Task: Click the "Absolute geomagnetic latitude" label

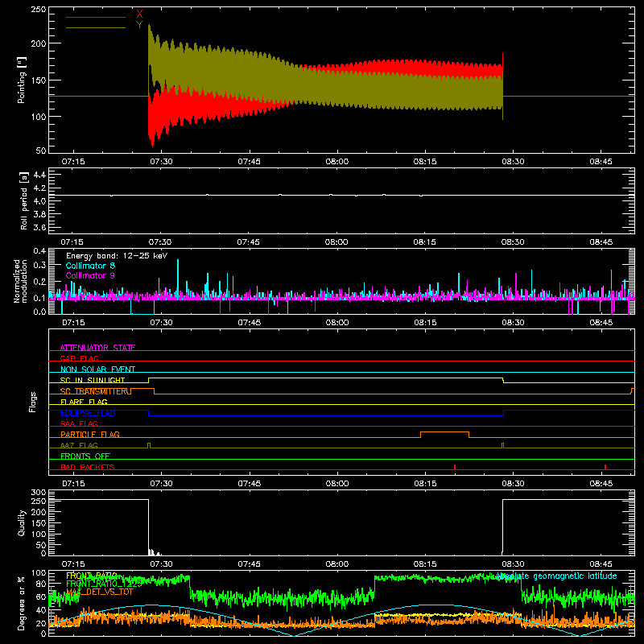Action: [x=556, y=576]
